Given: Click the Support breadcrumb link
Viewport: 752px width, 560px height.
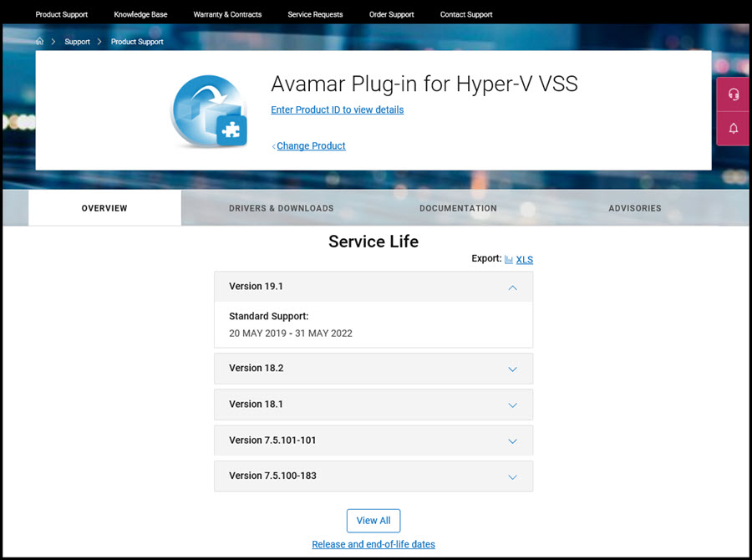Looking at the screenshot, I should point(77,42).
